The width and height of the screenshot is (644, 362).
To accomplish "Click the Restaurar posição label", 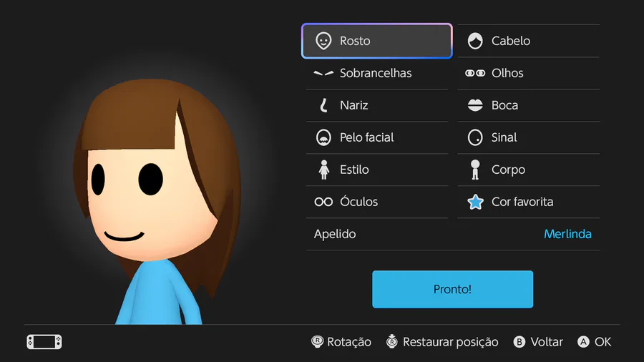I will [450, 342].
